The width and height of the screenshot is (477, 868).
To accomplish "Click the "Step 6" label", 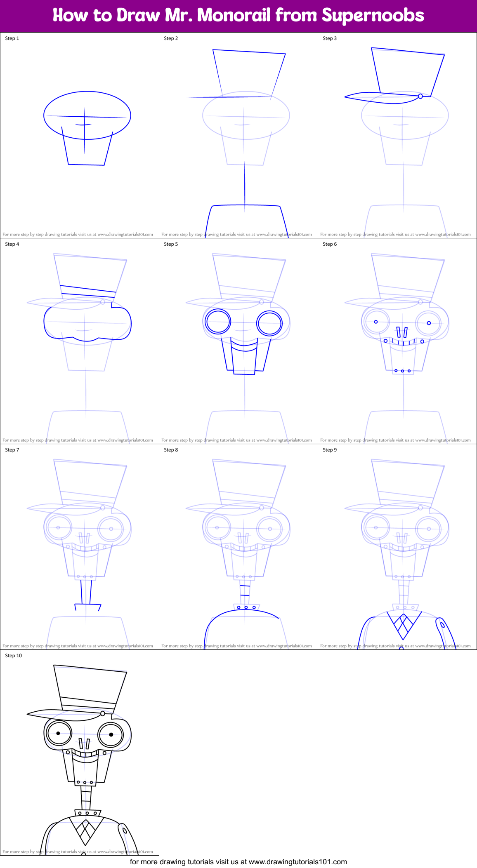I will click(x=330, y=244).
